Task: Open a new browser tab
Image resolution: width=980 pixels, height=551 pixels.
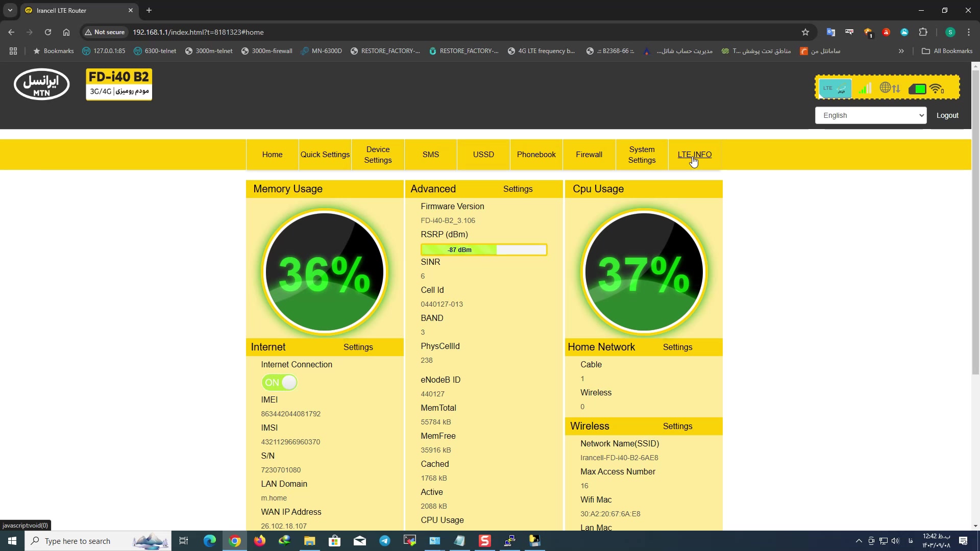Action: coord(149,10)
